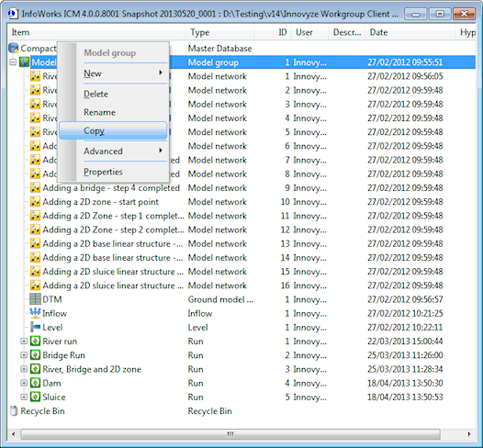
Task: Maximize the InfoWorks ICM window
Action: click(x=440, y=14)
